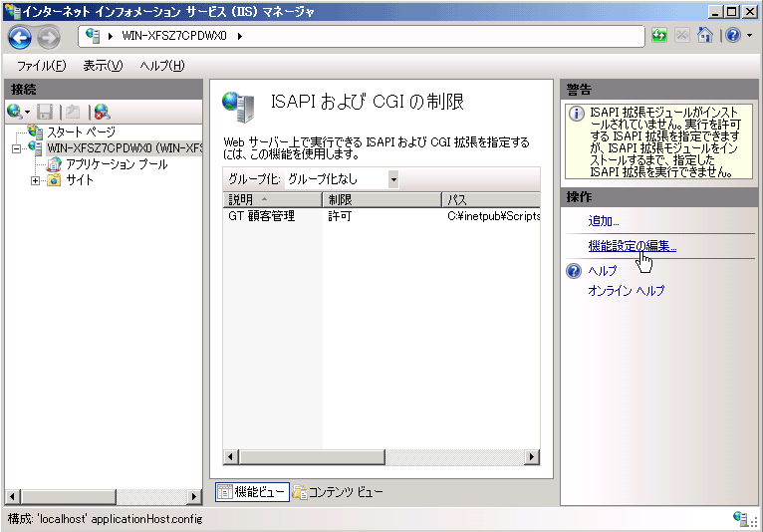Click the back navigation arrow button
The image size is (763, 532).
(21, 37)
